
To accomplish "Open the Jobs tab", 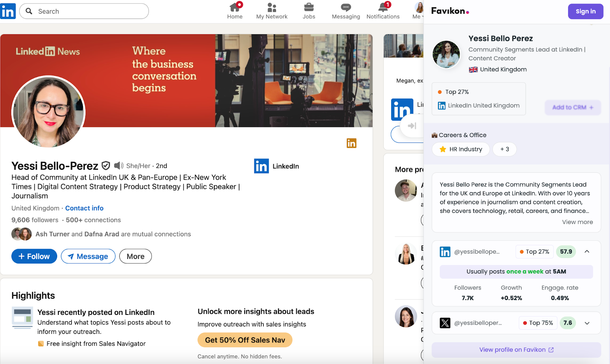I will click(x=309, y=11).
